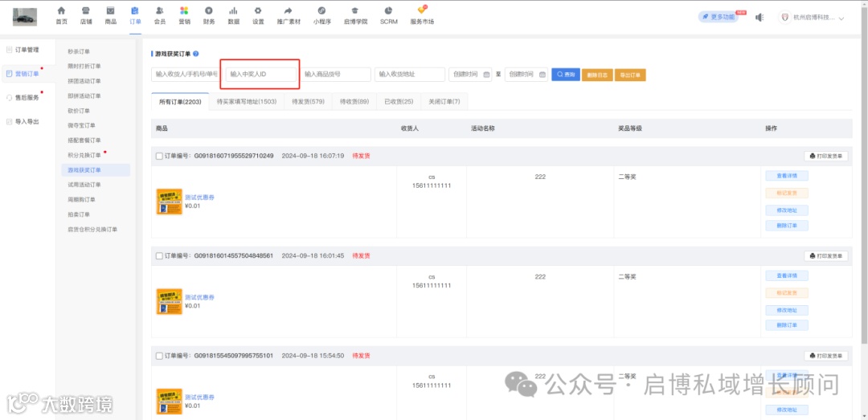
Task: Click the orange 导出订单 button
Action: (x=631, y=75)
